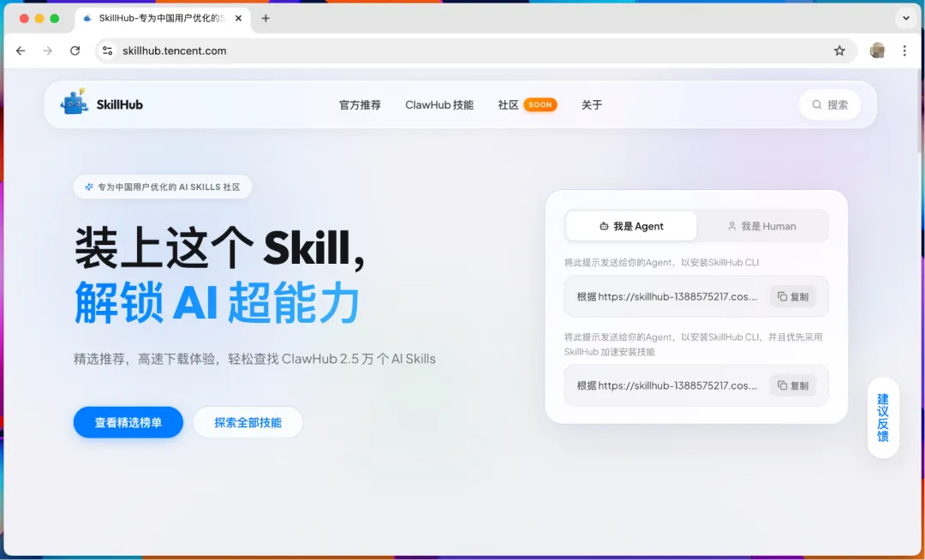Go back with the browser back arrow
This screenshot has height=560, width=925.
pyautogui.click(x=21, y=51)
